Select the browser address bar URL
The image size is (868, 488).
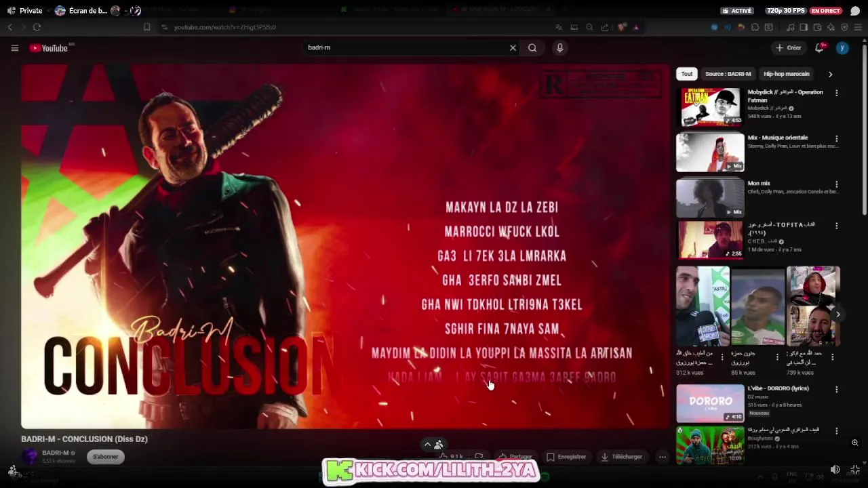pos(224,27)
